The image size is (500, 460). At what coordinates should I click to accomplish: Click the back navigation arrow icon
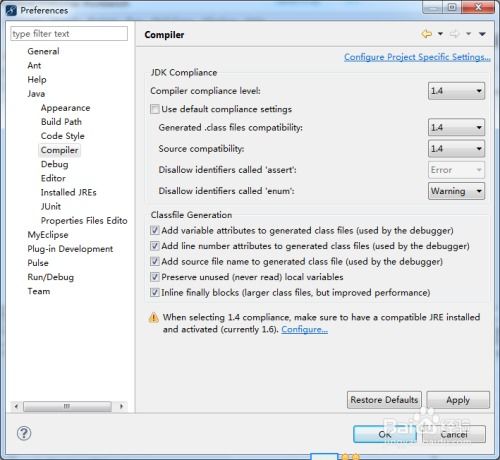click(427, 34)
